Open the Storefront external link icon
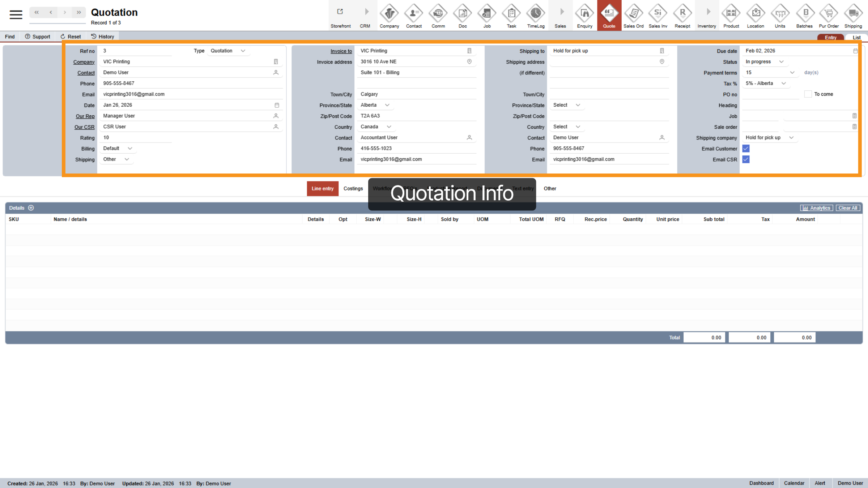The width and height of the screenshot is (868, 488). (x=340, y=12)
